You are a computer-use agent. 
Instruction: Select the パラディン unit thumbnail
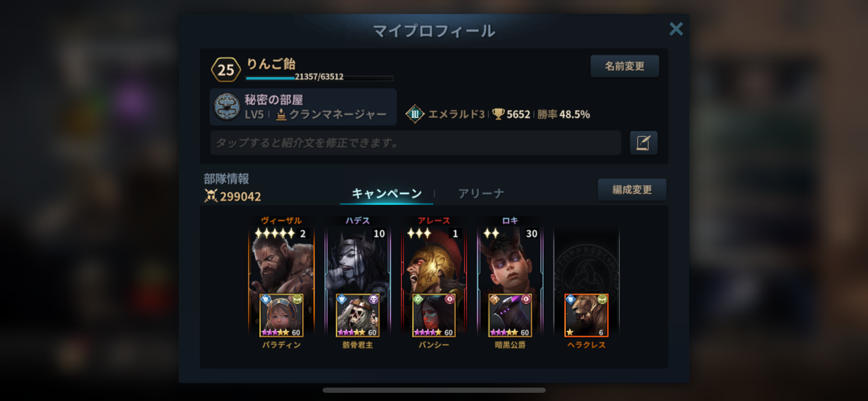point(281,315)
